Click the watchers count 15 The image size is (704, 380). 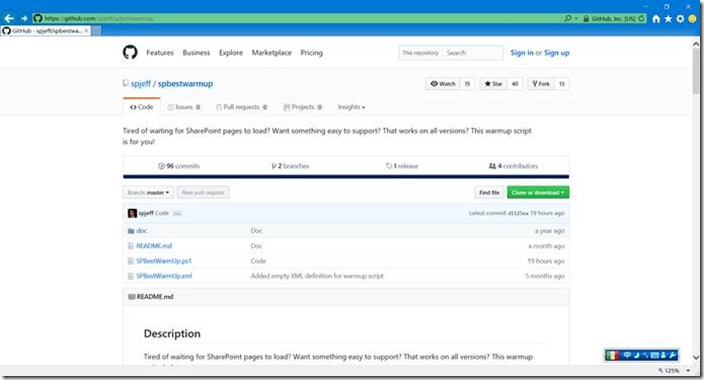467,84
